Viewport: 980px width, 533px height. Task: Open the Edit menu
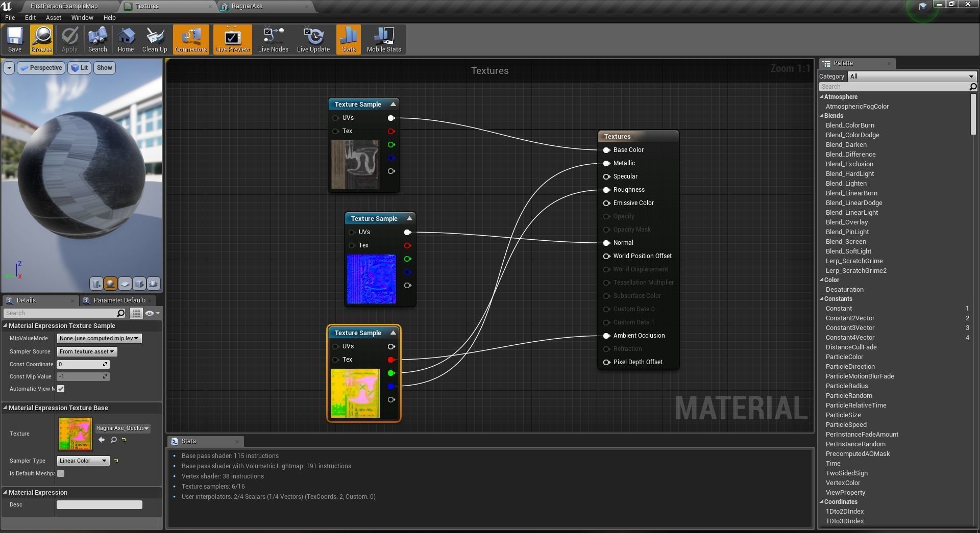(30, 17)
